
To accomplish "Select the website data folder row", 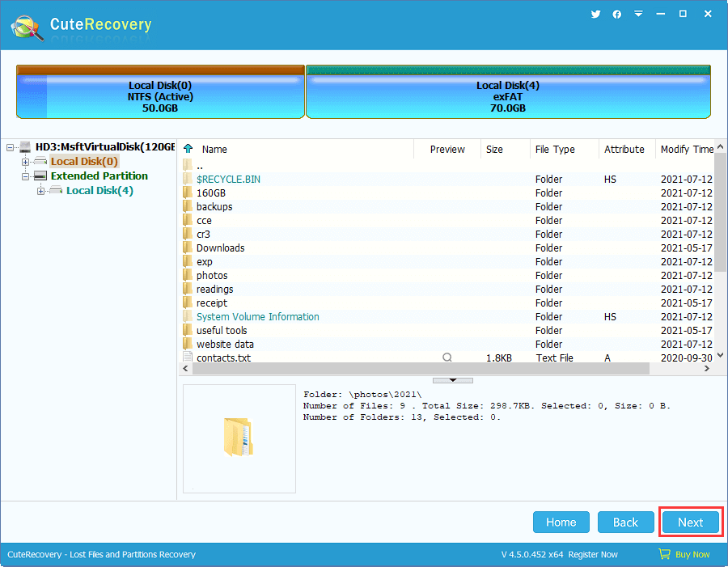I will pyautogui.click(x=447, y=344).
